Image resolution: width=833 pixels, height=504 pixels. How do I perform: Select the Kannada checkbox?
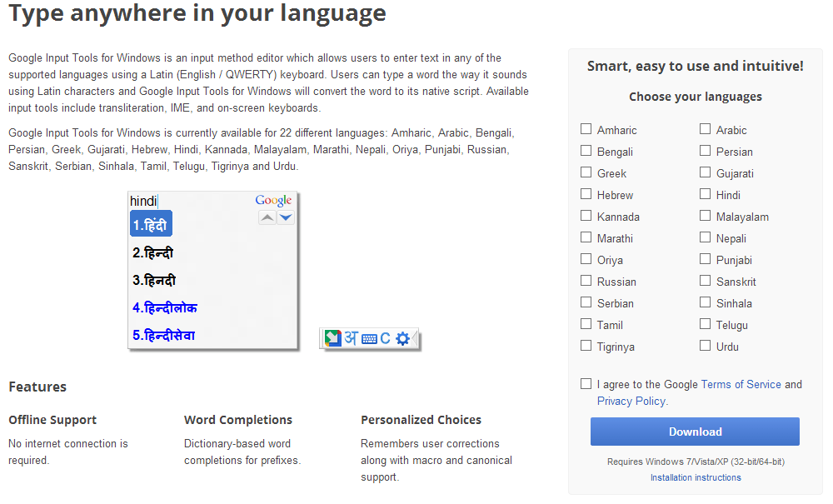586,216
